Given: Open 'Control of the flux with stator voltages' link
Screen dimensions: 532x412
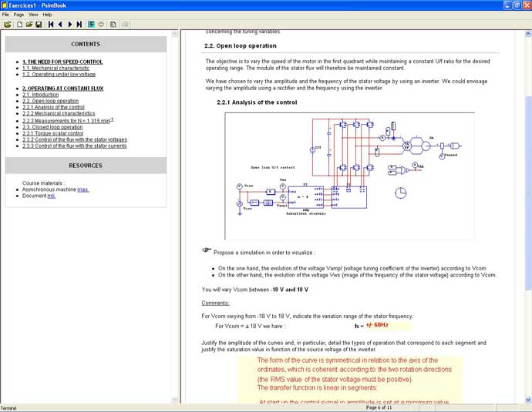Looking at the screenshot, I should 75,139.
